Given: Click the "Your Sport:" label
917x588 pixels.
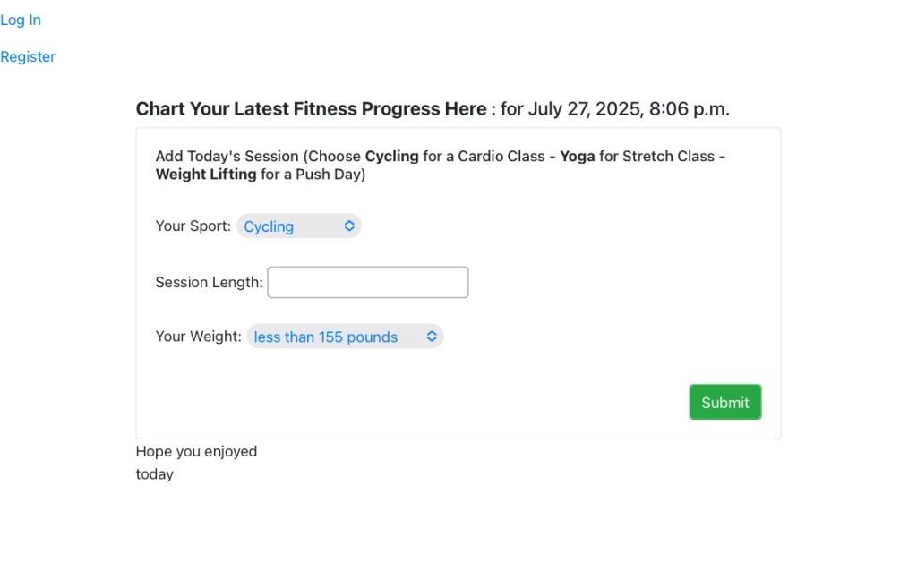Looking at the screenshot, I should point(193,226).
